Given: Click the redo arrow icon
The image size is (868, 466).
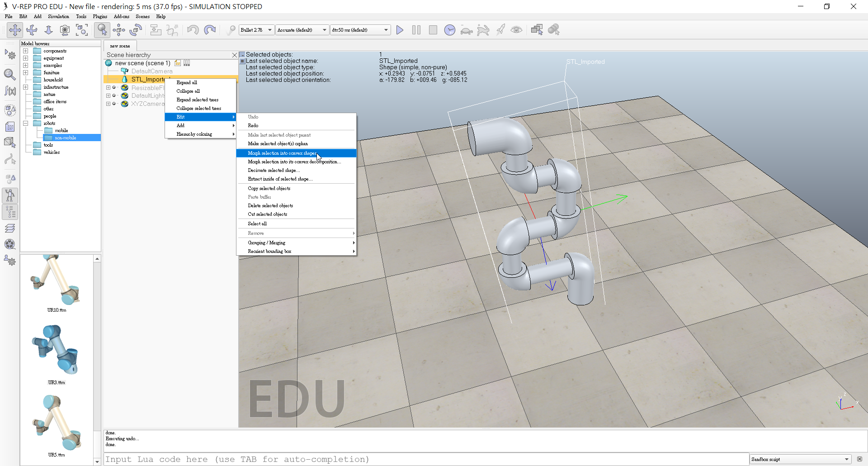Looking at the screenshot, I should (x=210, y=30).
